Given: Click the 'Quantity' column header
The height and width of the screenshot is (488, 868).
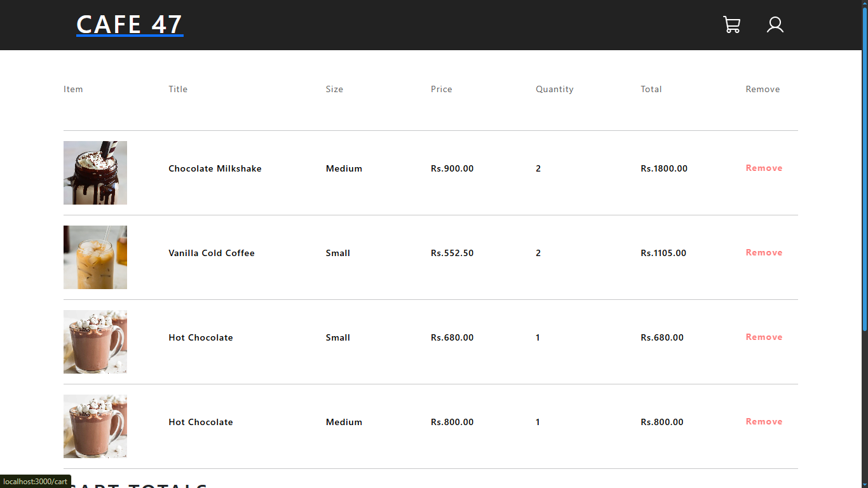Looking at the screenshot, I should coord(555,89).
